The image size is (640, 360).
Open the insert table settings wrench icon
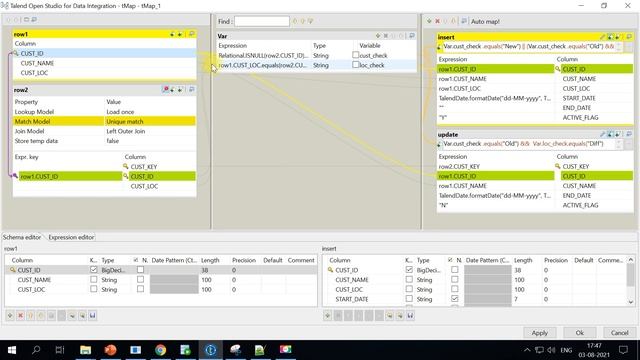click(602, 37)
